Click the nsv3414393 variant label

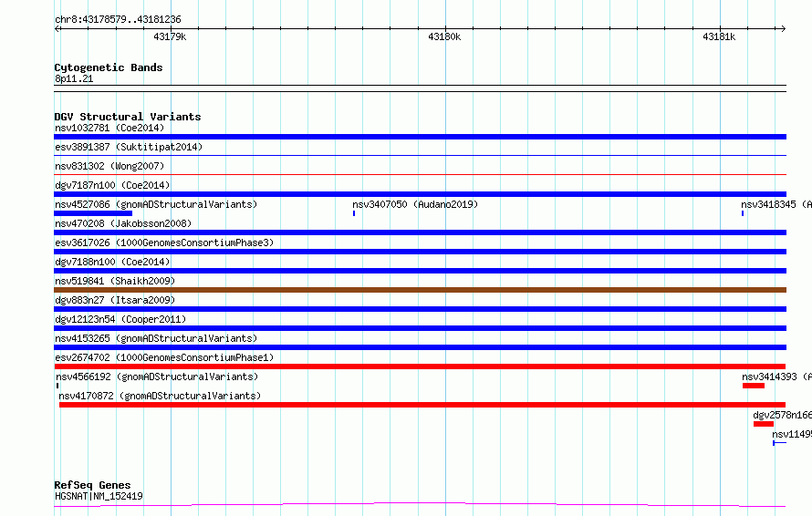776,377
